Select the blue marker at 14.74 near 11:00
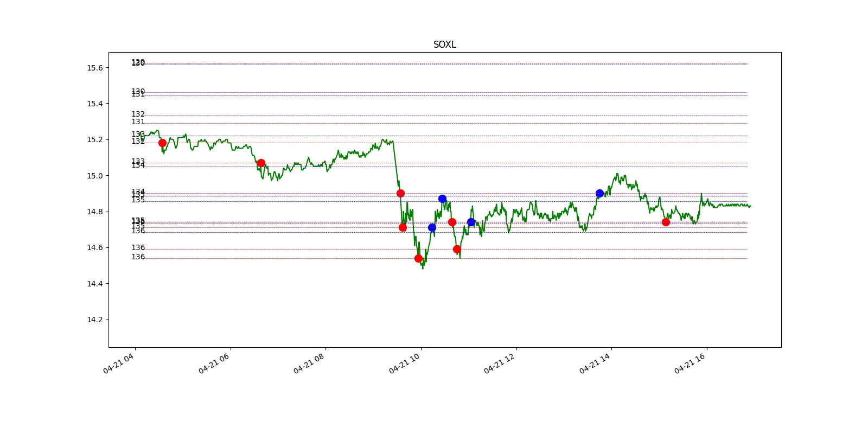 click(x=471, y=222)
